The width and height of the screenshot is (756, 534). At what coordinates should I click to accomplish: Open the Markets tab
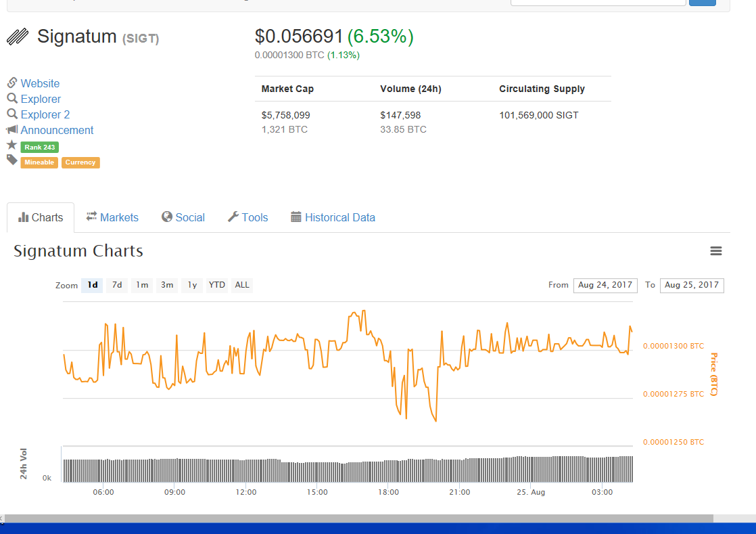pyautogui.click(x=112, y=217)
